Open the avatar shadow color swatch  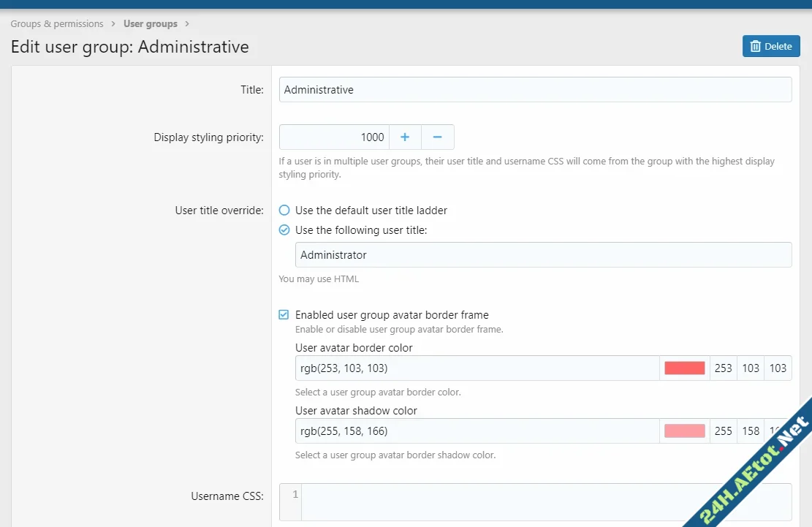point(684,431)
